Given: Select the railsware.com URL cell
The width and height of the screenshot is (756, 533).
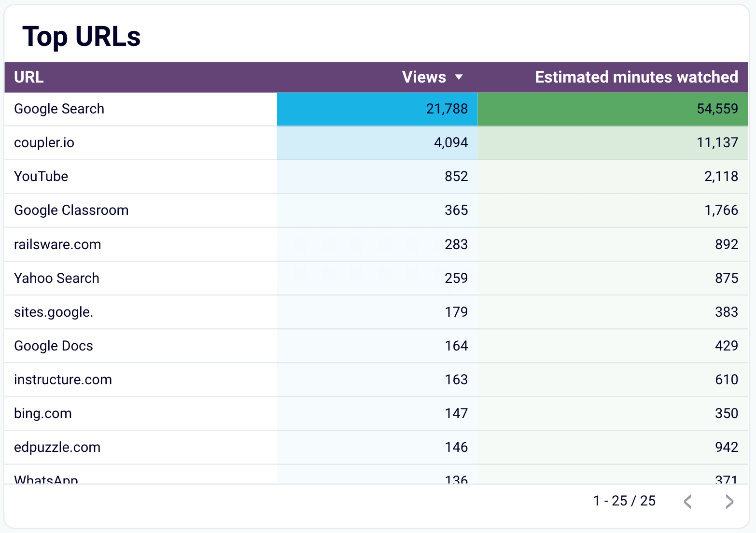Looking at the screenshot, I should pos(141,244).
